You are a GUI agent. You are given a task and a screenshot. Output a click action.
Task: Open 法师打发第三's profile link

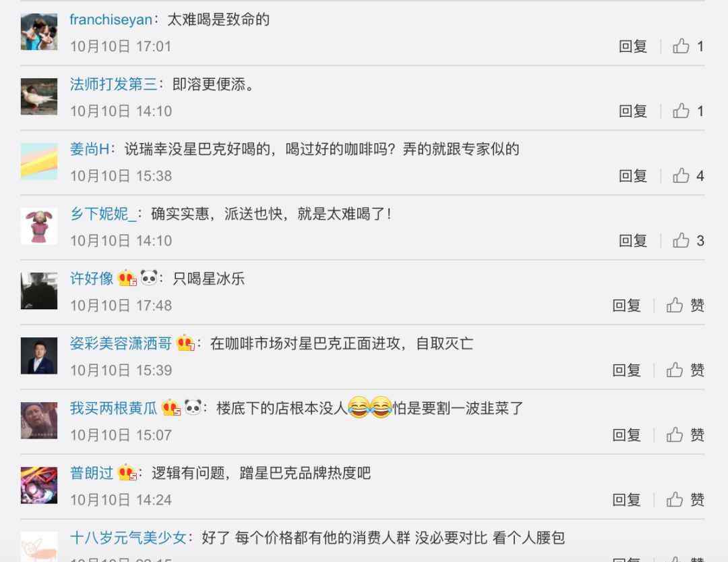click(114, 84)
